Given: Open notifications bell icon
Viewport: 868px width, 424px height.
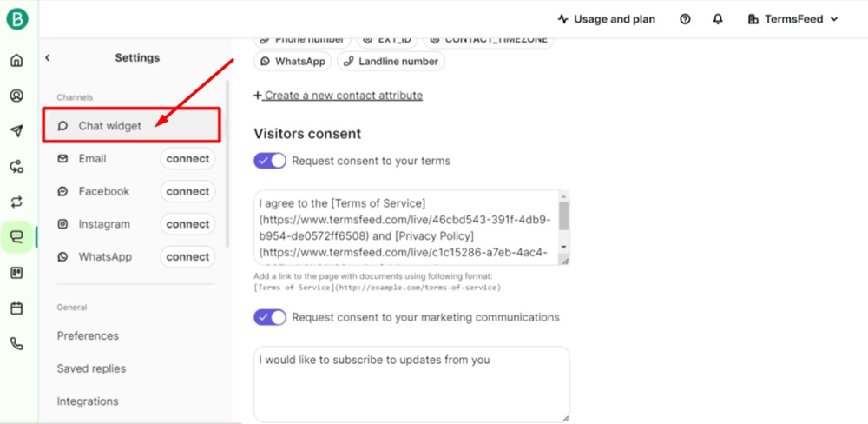Looking at the screenshot, I should point(718,19).
